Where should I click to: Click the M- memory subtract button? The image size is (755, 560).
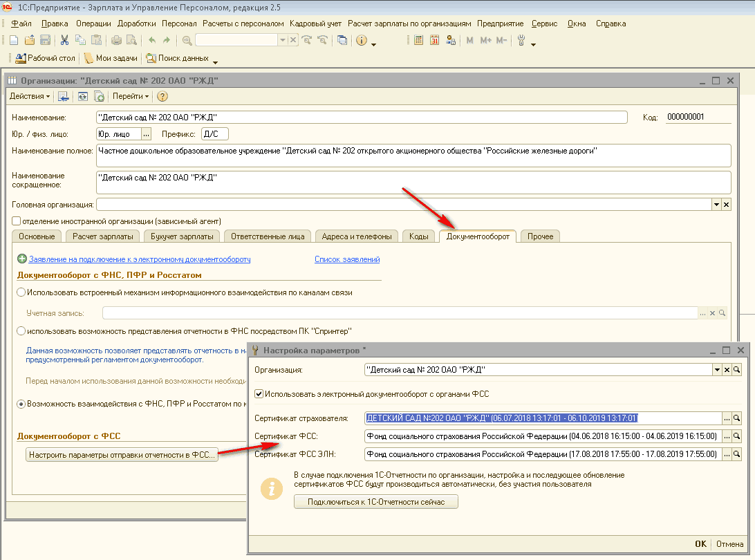[501, 41]
